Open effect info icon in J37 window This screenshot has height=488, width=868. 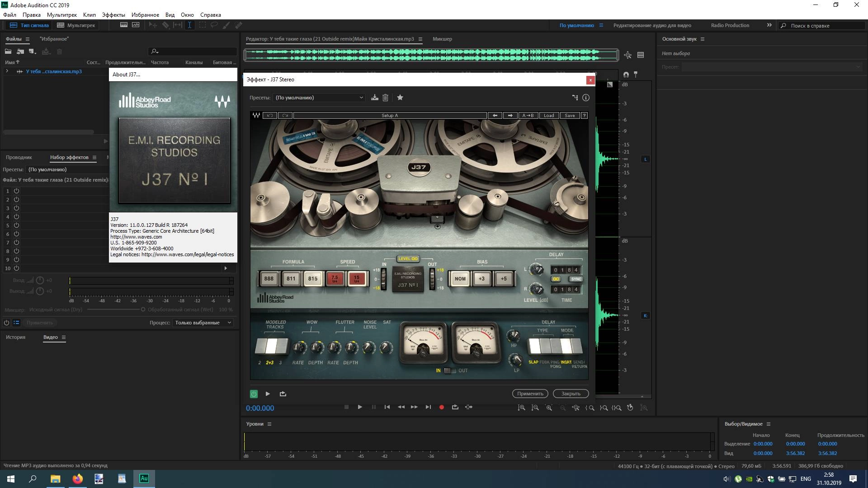pyautogui.click(x=586, y=98)
